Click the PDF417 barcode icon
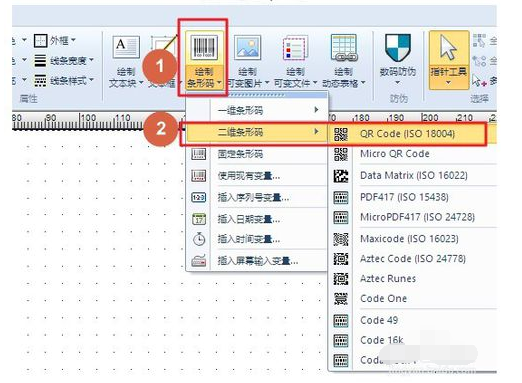The height and width of the screenshot is (383, 522). pyautogui.click(x=341, y=198)
